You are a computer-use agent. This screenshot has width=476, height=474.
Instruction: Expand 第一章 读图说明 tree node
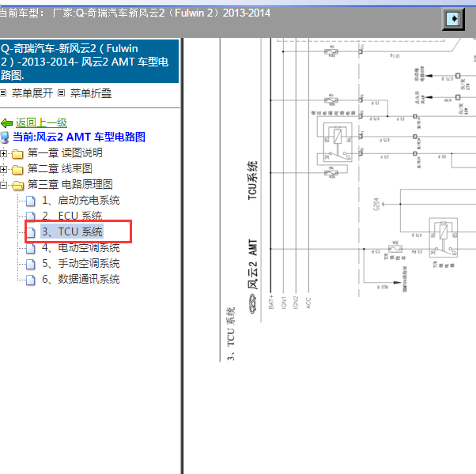(x=3, y=153)
